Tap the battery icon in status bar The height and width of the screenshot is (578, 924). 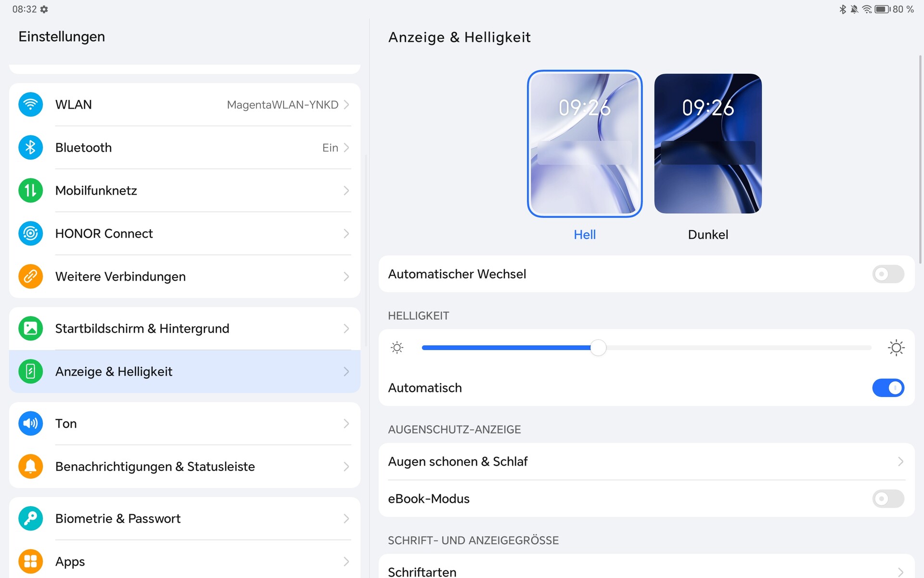[x=882, y=9]
